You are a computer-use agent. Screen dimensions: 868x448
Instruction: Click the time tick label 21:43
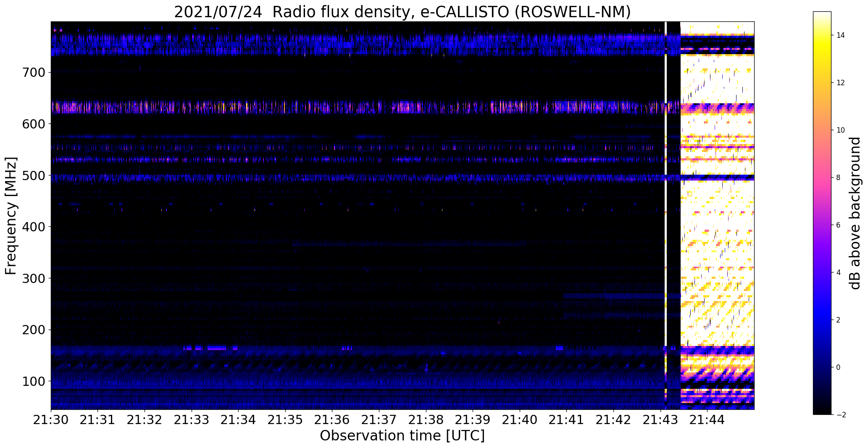click(x=660, y=419)
